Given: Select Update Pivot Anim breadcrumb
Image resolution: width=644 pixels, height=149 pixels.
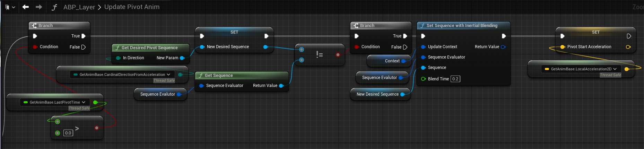Looking at the screenshot, I should pyautogui.click(x=132, y=7).
